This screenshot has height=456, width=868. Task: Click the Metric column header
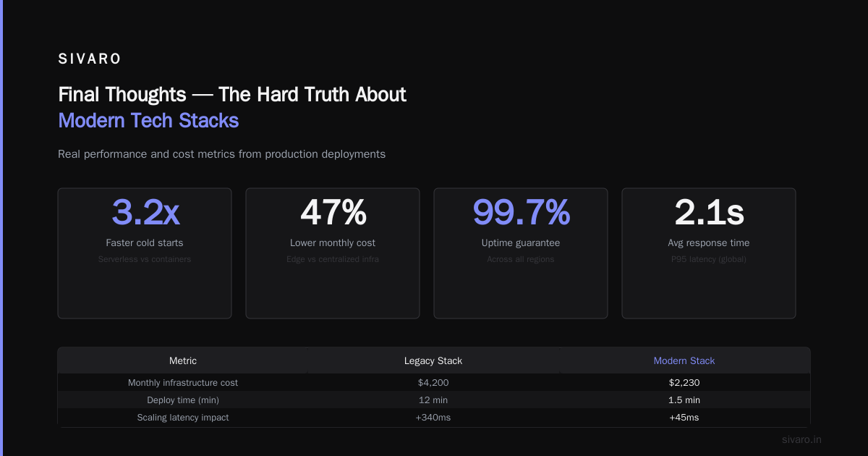point(183,360)
